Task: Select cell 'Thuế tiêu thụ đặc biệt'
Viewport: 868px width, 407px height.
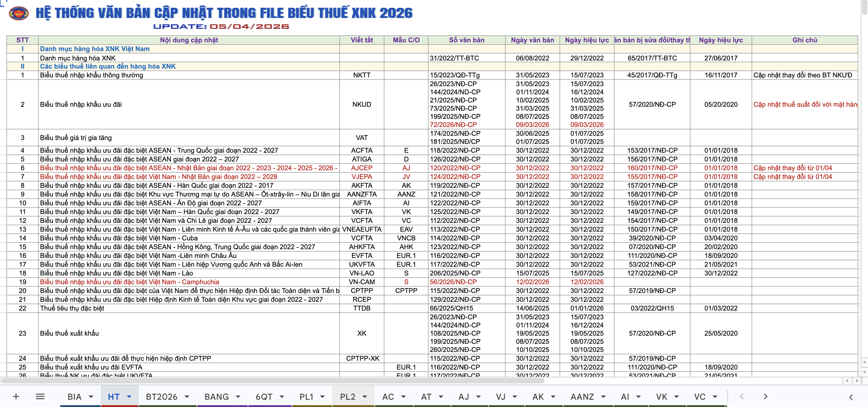Action: [x=189, y=308]
